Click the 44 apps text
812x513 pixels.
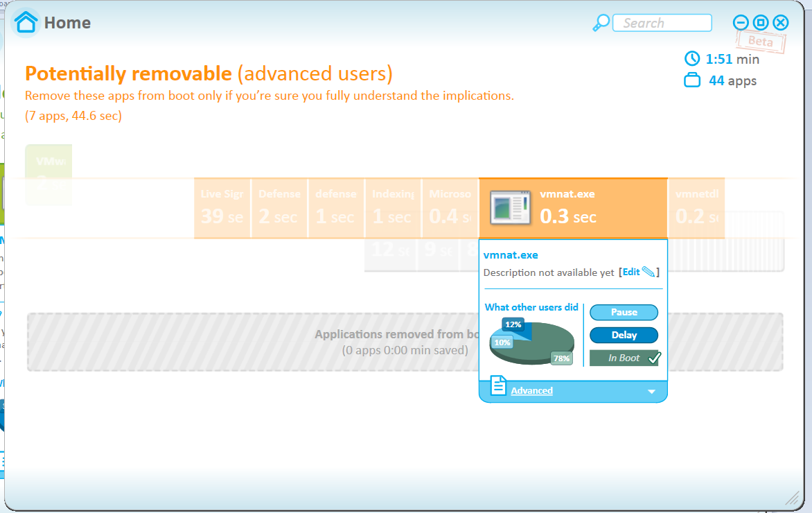[x=732, y=81]
